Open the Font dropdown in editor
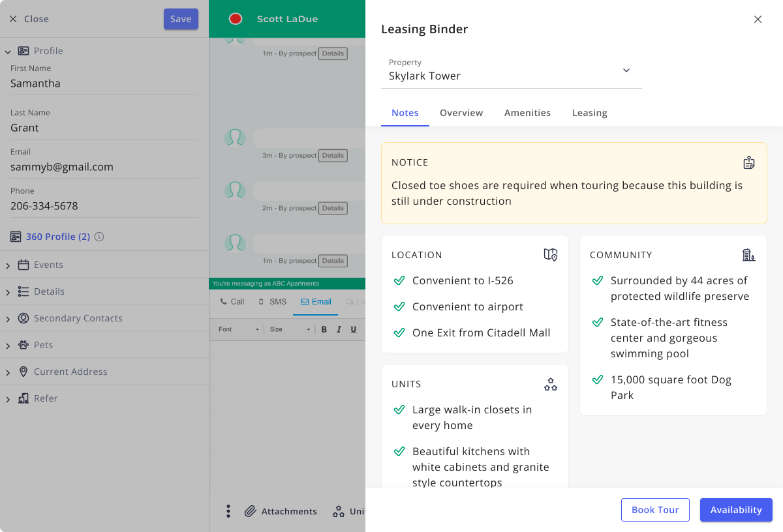Image resolution: width=783 pixels, height=532 pixels. tap(238, 329)
